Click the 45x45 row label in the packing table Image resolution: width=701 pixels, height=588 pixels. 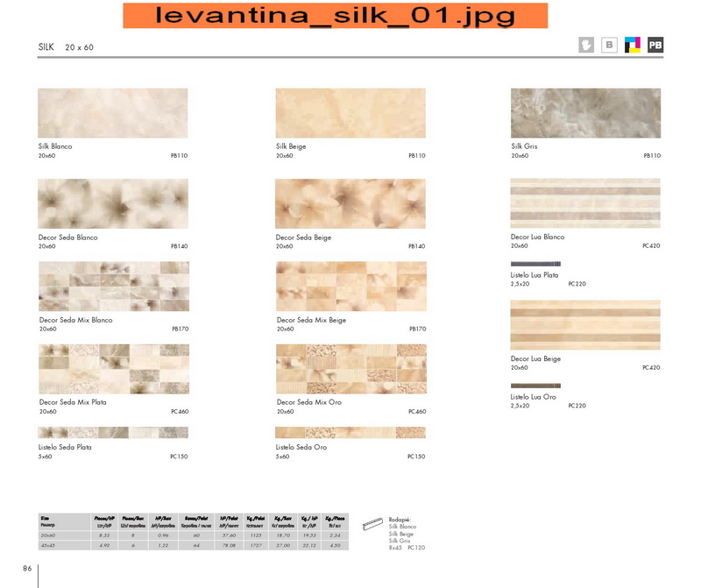point(48,546)
